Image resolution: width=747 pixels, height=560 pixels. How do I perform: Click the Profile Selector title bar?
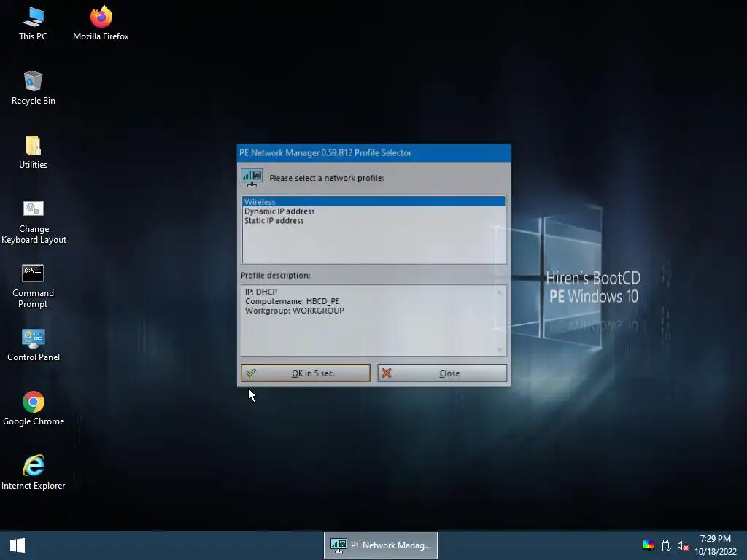click(x=373, y=153)
